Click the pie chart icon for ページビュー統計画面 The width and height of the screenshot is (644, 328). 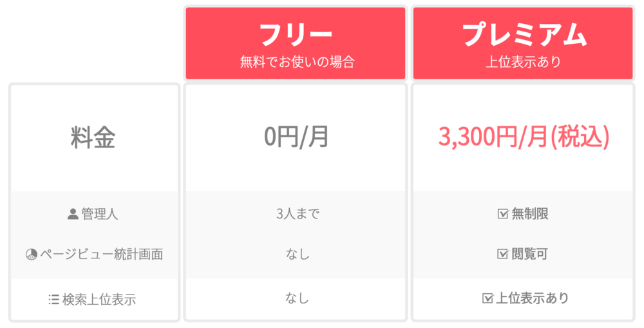pos(31,254)
